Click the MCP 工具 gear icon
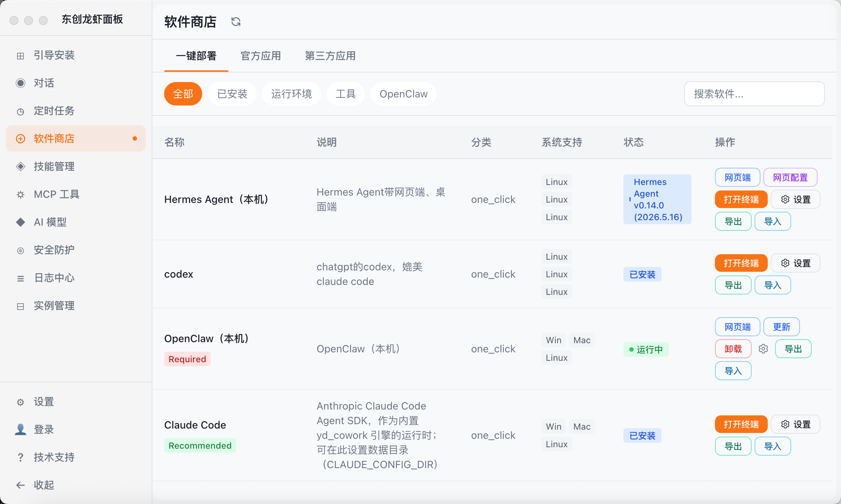Image resolution: width=841 pixels, height=504 pixels. (21, 194)
